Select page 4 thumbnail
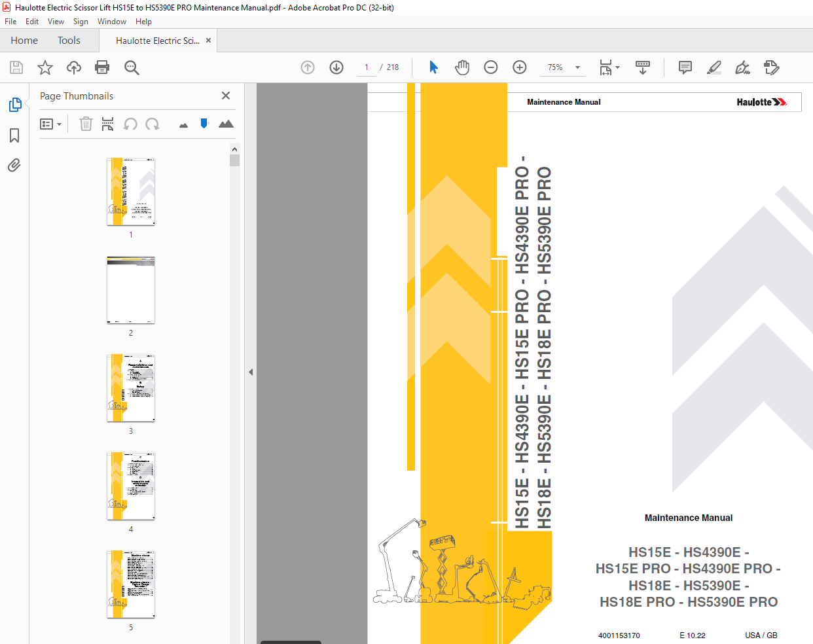 pyautogui.click(x=131, y=486)
